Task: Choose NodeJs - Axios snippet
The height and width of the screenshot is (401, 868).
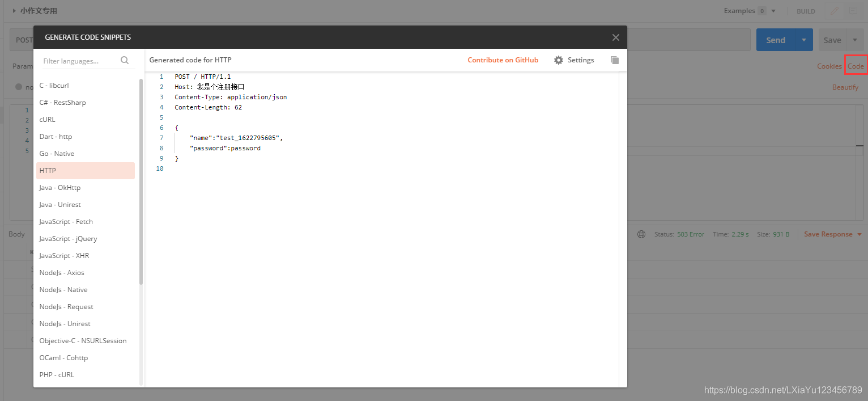Action: pyautogui.click(x=86, y=273)
